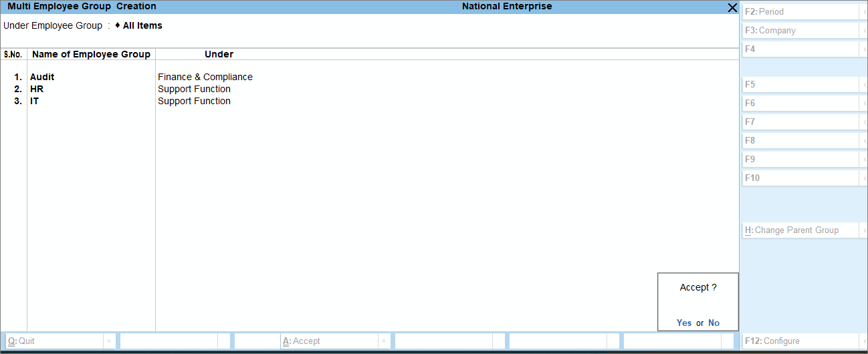Change the All Items group selection
This screenshot has height=354, width=868.
pyautogui.click(x=142, y=25)
